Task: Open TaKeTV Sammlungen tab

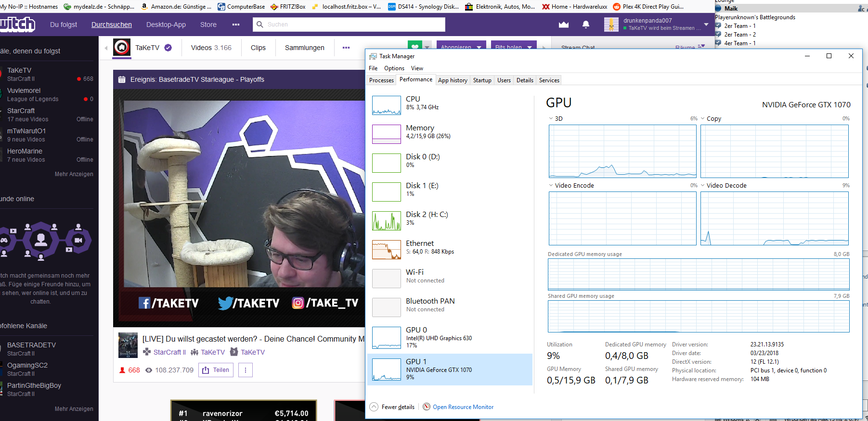Action: (305, 48)
